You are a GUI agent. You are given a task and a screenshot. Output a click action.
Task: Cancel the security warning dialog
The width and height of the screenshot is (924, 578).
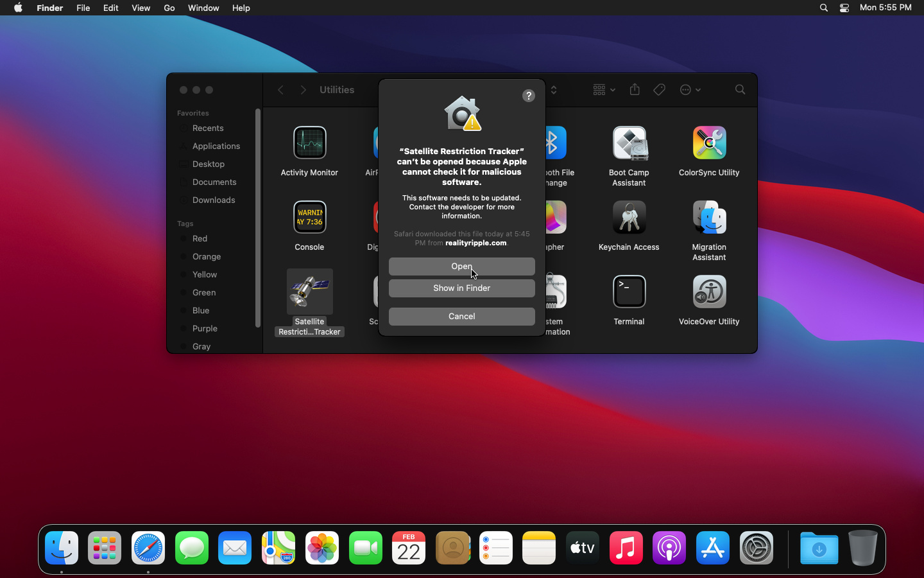click(461, 317)
